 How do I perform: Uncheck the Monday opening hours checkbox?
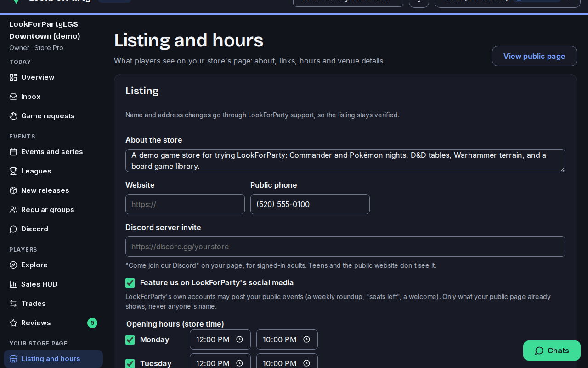point(130,340)
